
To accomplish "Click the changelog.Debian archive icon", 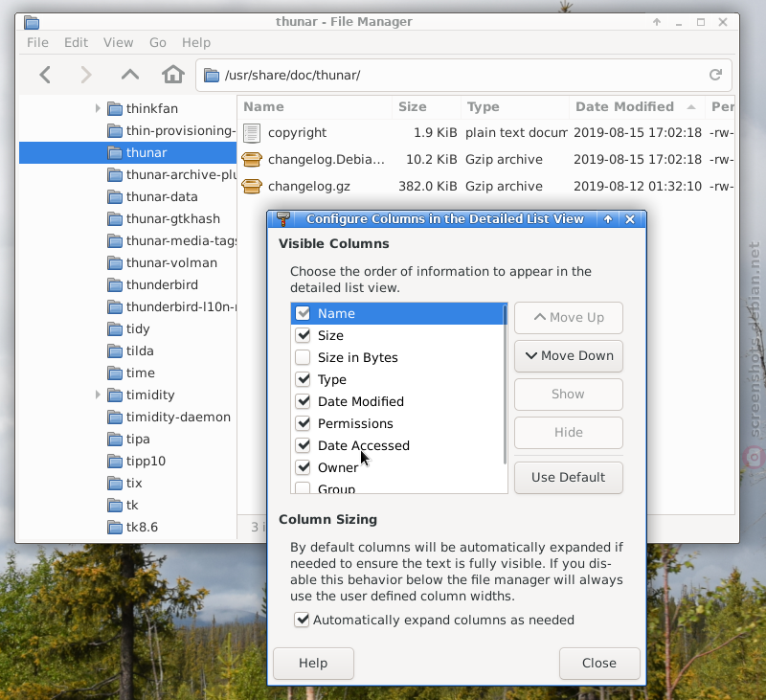I will [x=252, y=159].
